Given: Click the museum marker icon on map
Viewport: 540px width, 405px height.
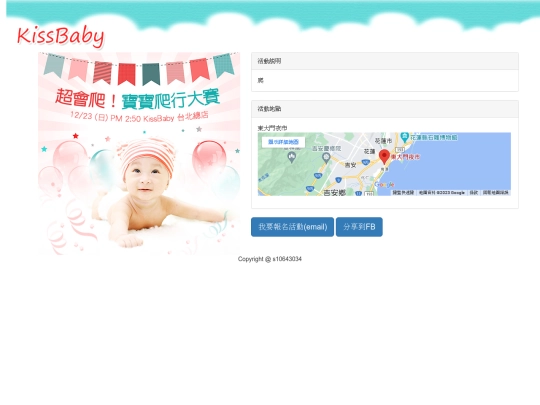Looking at the screenshot, I should click(405, 137).
